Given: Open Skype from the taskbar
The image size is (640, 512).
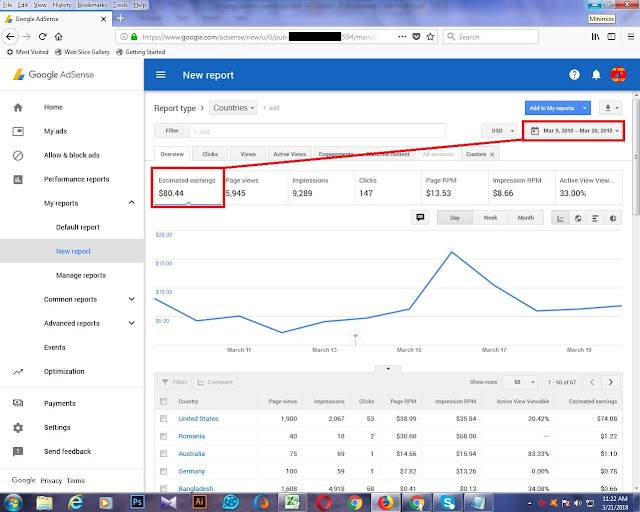Looking at the screenshot, I should click(x=447, y=502).
